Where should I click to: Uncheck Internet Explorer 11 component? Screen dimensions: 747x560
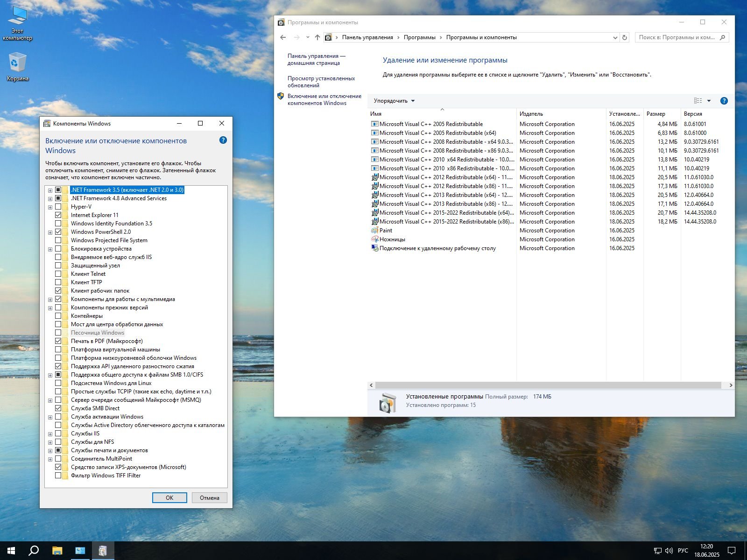(58, 215)
